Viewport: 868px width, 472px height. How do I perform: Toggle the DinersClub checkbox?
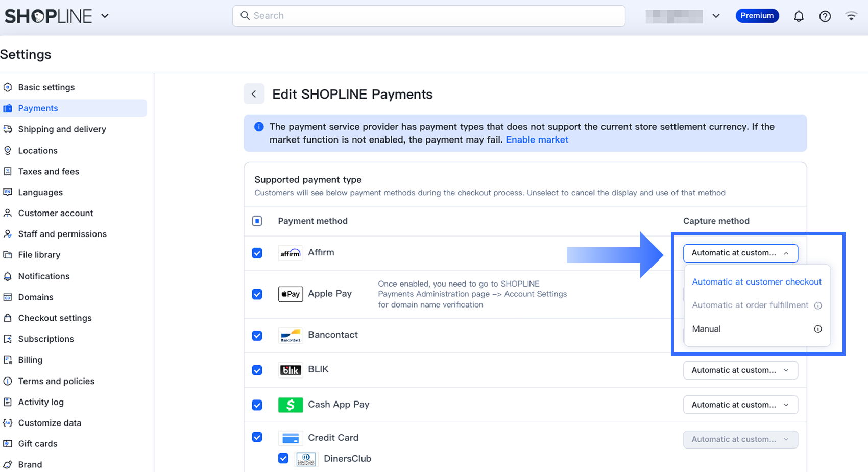pyautogui.click(x=283, y=458)
